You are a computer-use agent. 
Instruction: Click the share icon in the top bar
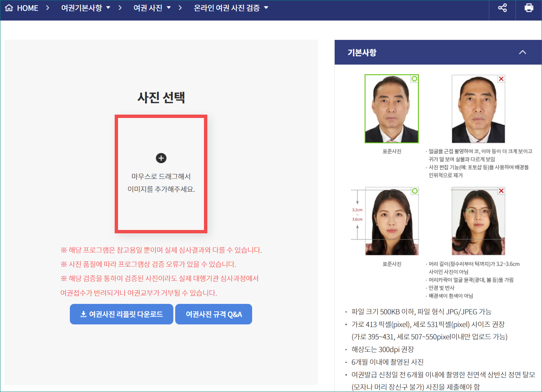click(x=502, y=7)
